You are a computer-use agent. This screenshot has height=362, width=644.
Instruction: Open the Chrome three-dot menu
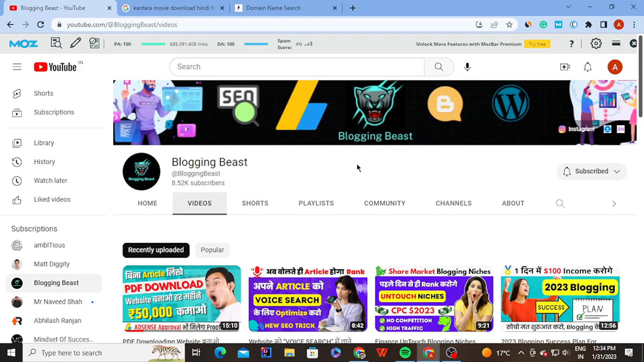coord(634,24)
